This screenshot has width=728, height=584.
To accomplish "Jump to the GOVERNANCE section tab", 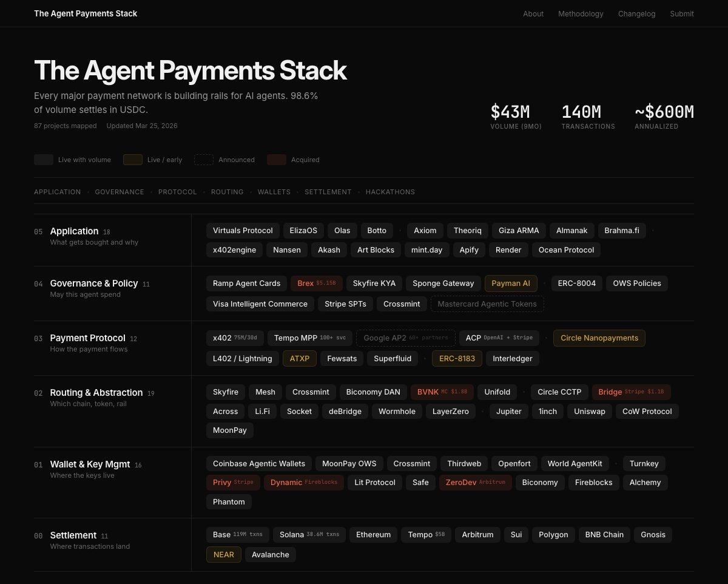I will pyautogui.click(x=120, y=192).
